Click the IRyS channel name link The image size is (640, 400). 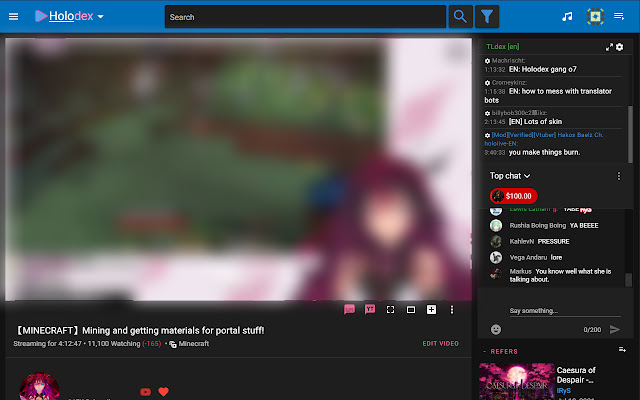(564, 391)
